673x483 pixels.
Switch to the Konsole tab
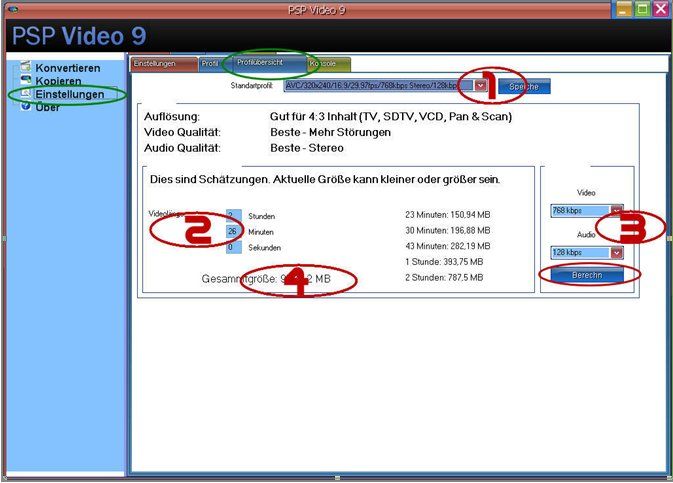329,64
